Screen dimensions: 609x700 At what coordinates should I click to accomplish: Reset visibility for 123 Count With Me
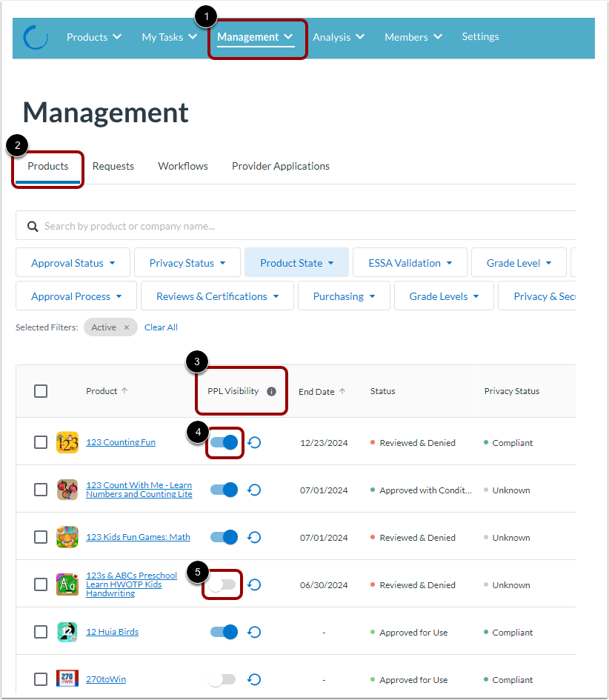pos(254,490)
